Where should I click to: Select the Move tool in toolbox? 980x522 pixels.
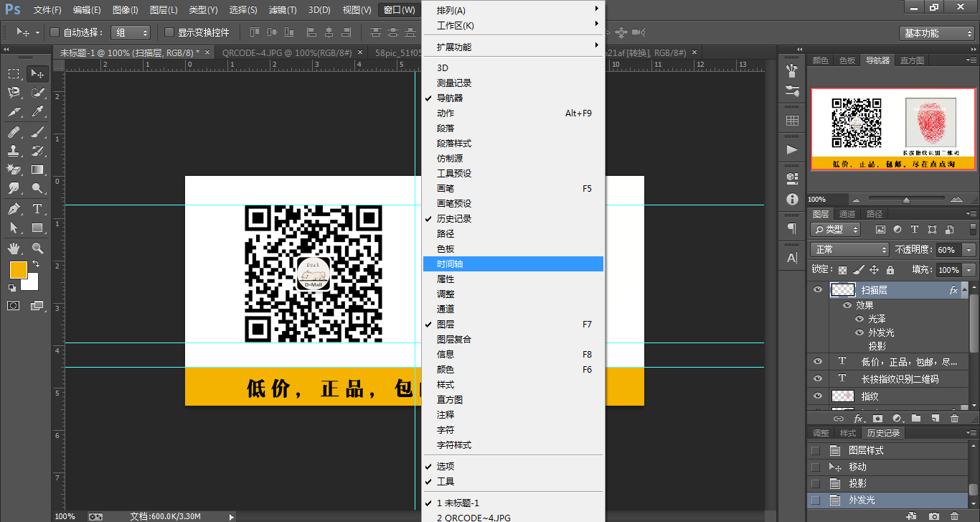37,73
